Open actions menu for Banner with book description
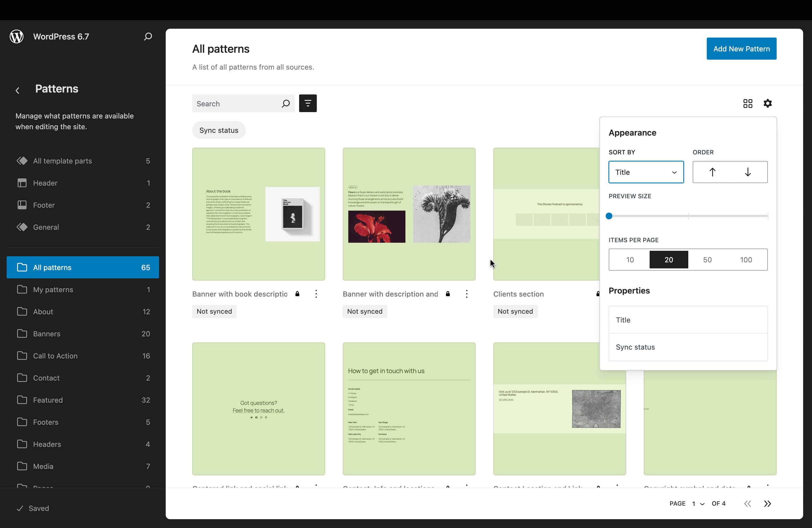Viewport: 812px width, 528px height. tap(316, 294)
